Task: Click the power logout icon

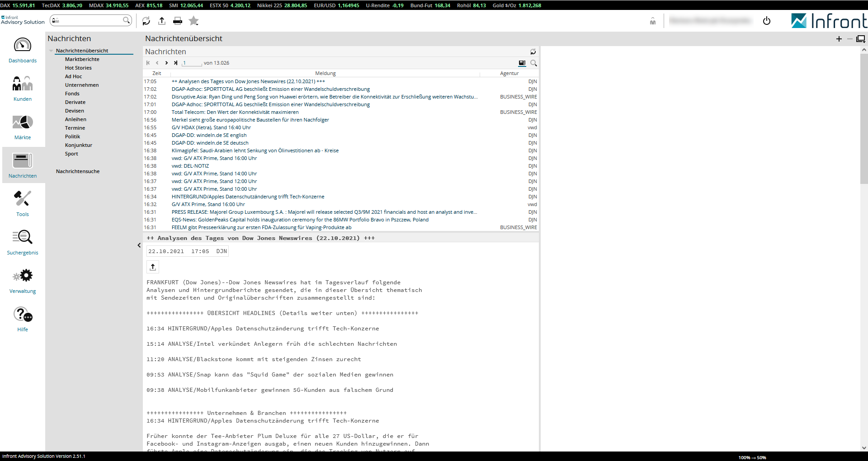Action: [x=766, y=21]
